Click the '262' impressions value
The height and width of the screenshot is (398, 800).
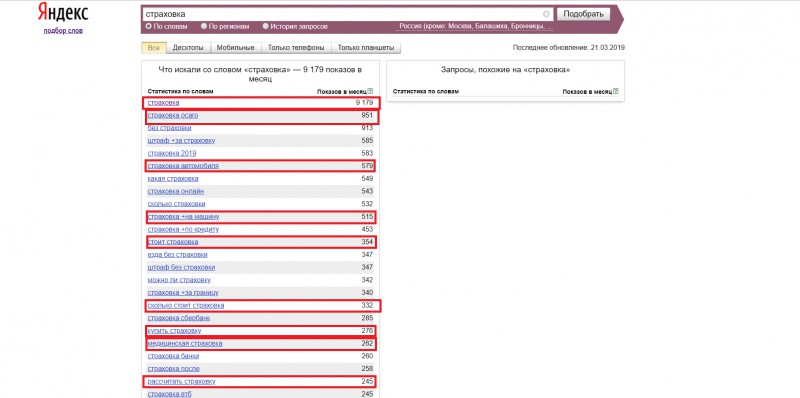pyautogui.click(x=367, y=343)
